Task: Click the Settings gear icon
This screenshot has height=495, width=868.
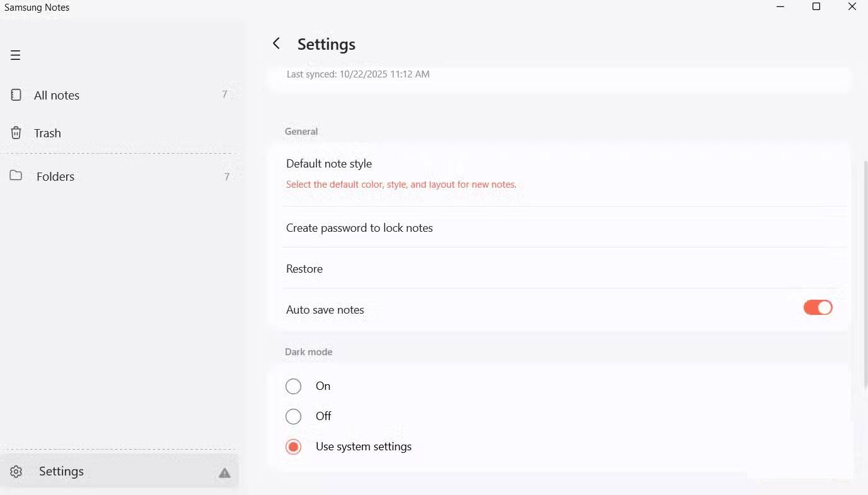Action: tap(16, 472)
